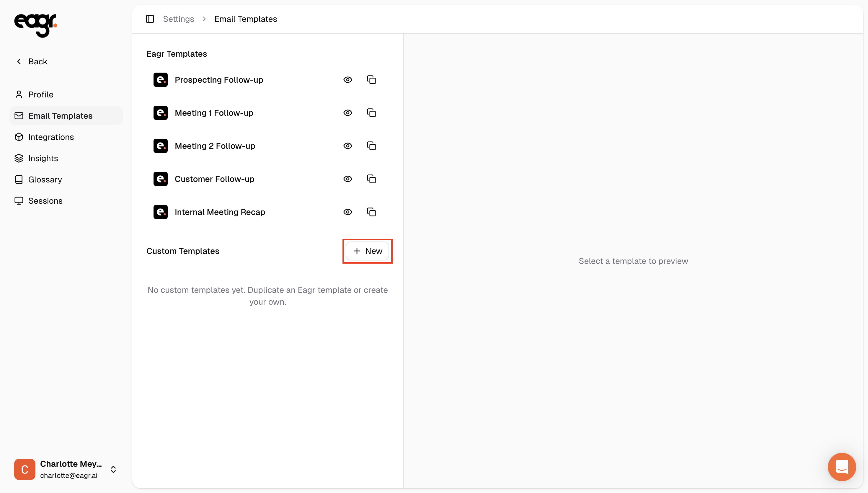This screenshot has height=493, width=868.
Task: Click the Settings breadcrumb link
Action: click(178, 19)
